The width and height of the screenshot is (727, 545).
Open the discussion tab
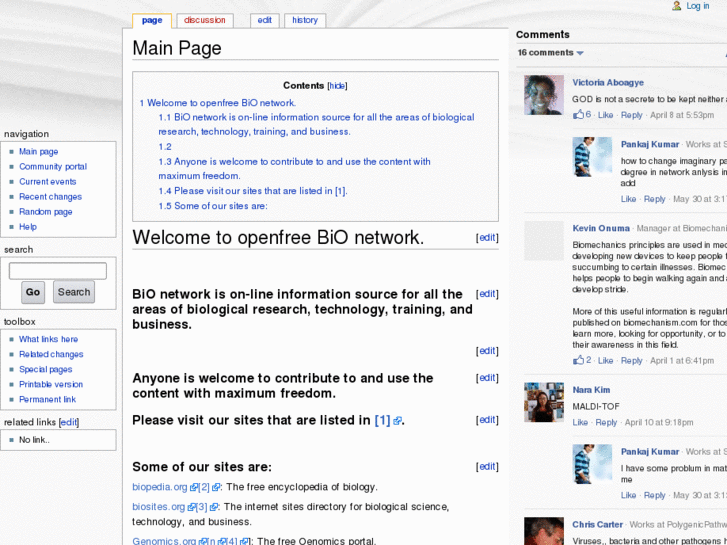[x=204, y=20]
